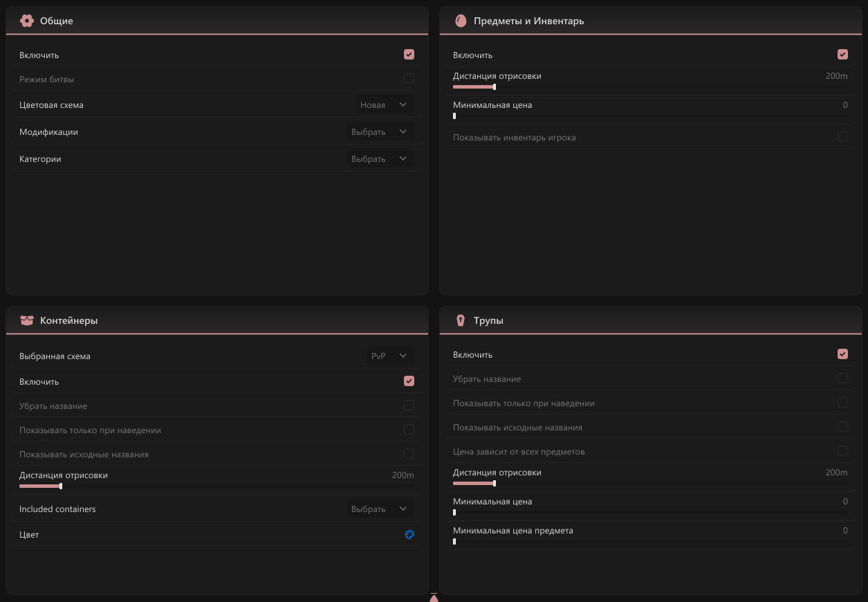Adjust Дистанция отрисовки slider in Контейнеры
The width and height of the screenshot is (868, 602).
click(216, 486)
